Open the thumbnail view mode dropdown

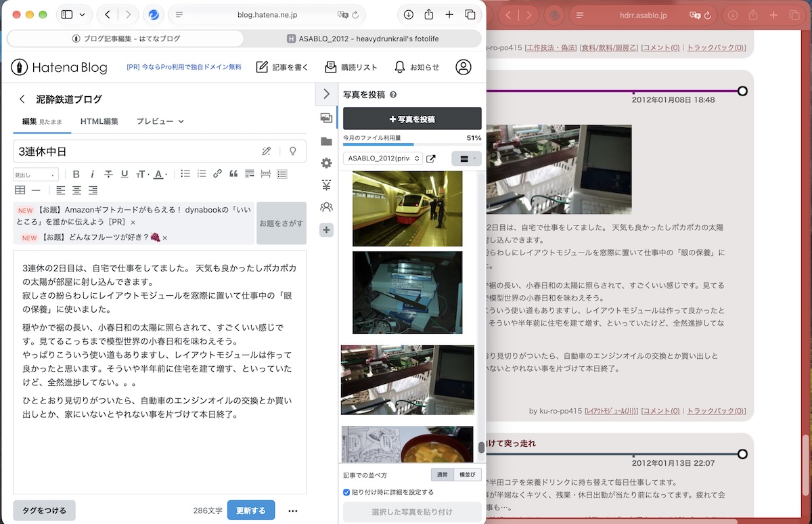pos(467,159)
